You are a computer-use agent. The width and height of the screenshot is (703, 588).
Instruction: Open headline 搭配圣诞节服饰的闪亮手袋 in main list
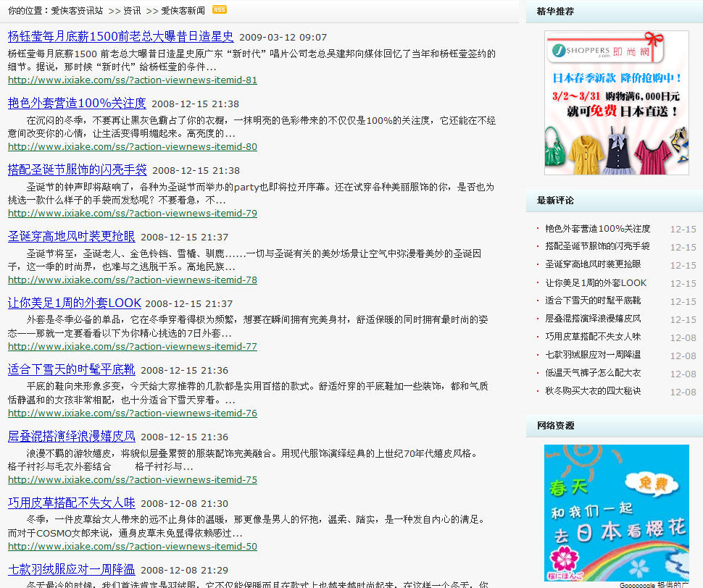pyautogui.click(x=77, y=170)
